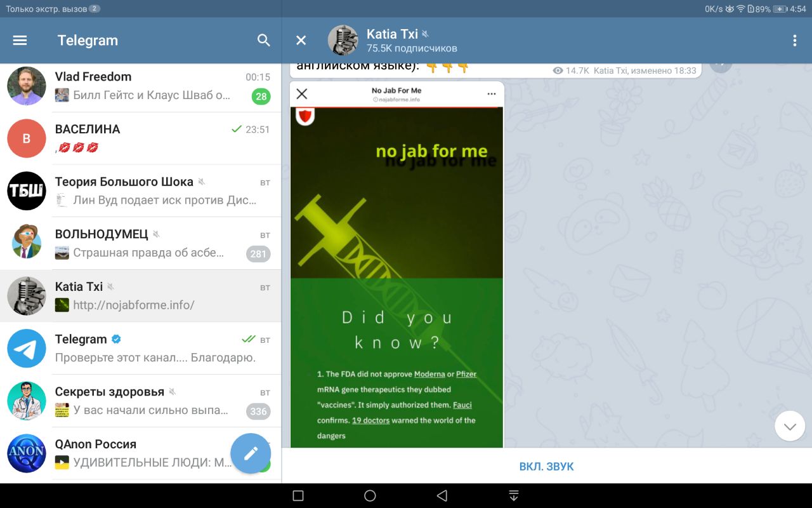
Task: Tap the X icon inside the screenshot image
Action: (302, 94)
